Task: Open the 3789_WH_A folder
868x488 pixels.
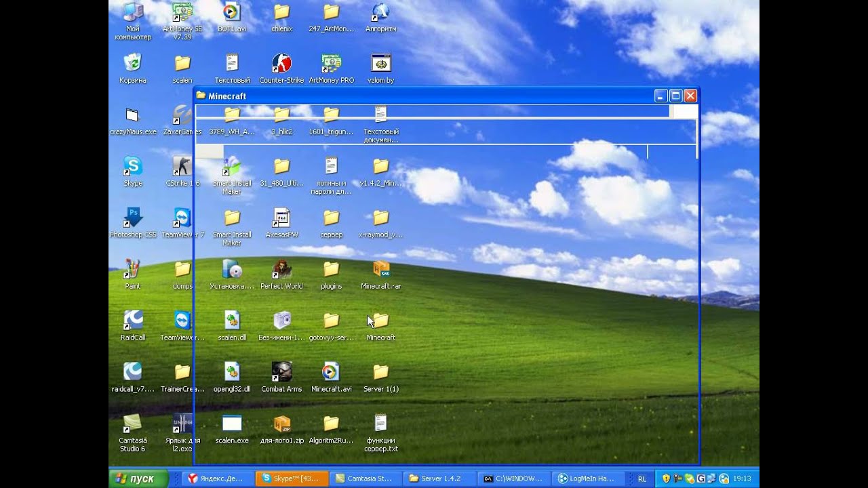Action: pyautogui.click(x=232, y=120)
